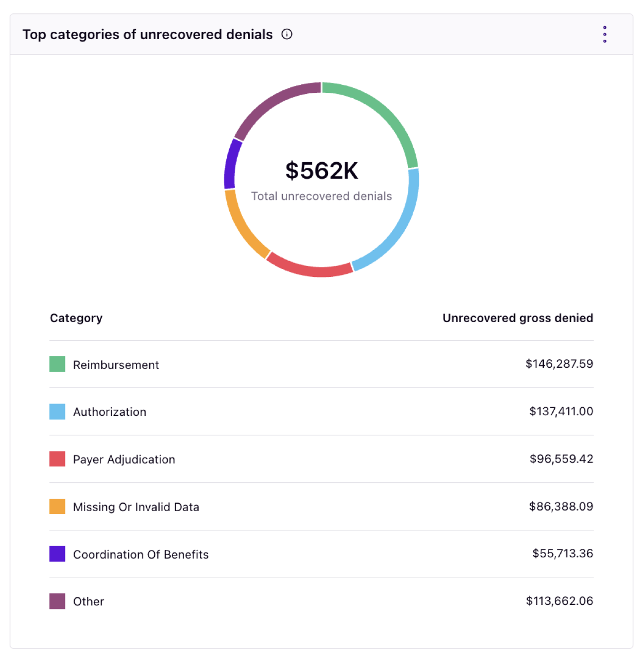Click the purple Other color swatch

point(57,601)
